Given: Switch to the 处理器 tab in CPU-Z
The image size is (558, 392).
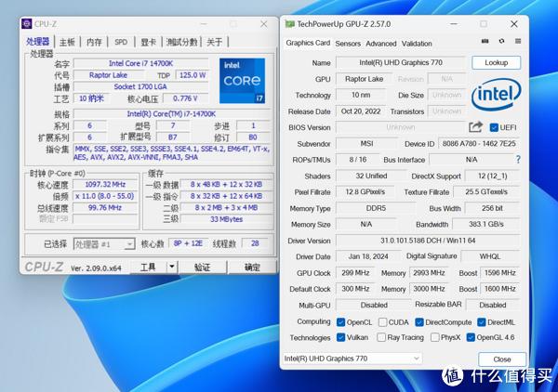Looking at the screenshot, I should point(38,42).
